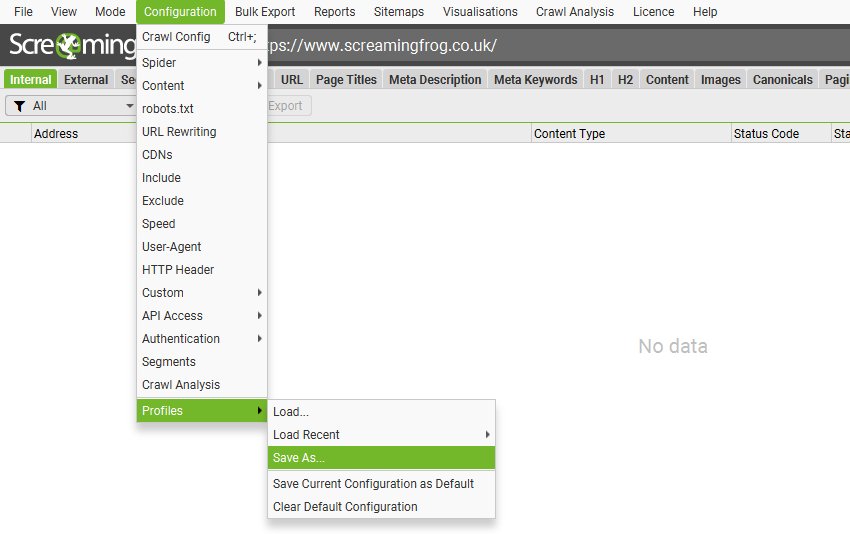The image size is (850, 534).
Task: Switch to the URL tab
Action: [292, 79]
